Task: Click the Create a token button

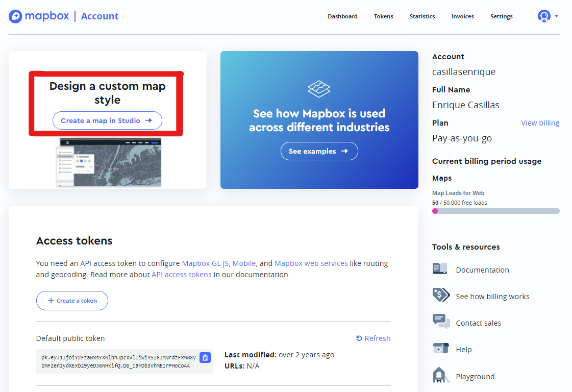Action: pyautogui.click(x=72, y=301)
